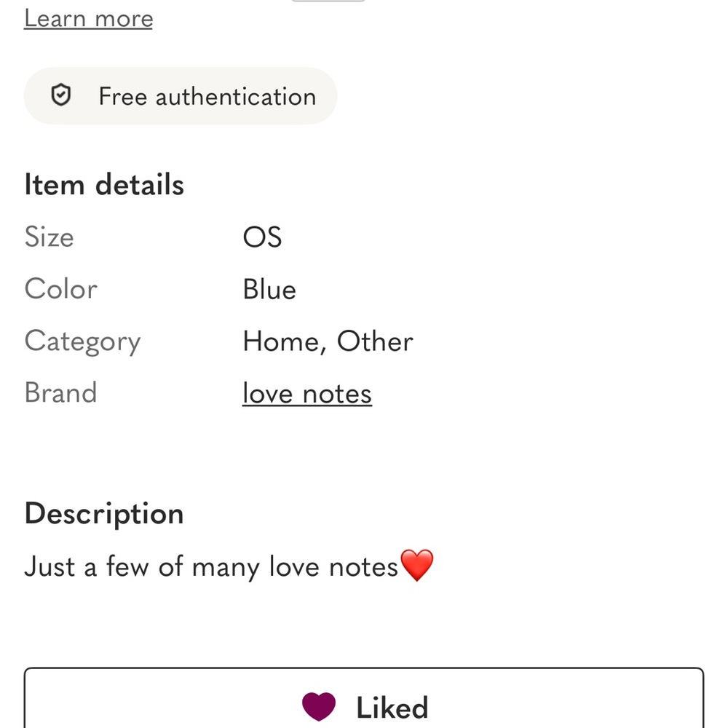
Task: Visit the love notes brand page
Action: pyautogui.click(x=306, y=393)
